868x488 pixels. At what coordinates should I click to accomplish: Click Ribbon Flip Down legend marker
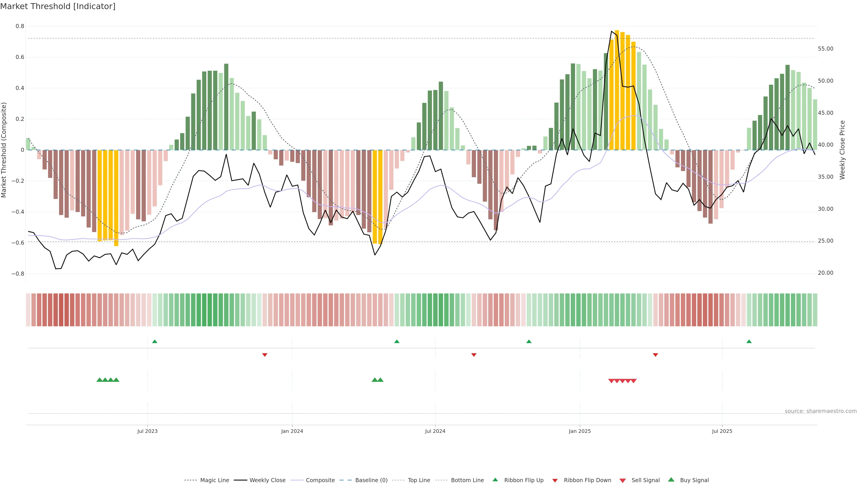pyautogui.click(x=555, y=480)
